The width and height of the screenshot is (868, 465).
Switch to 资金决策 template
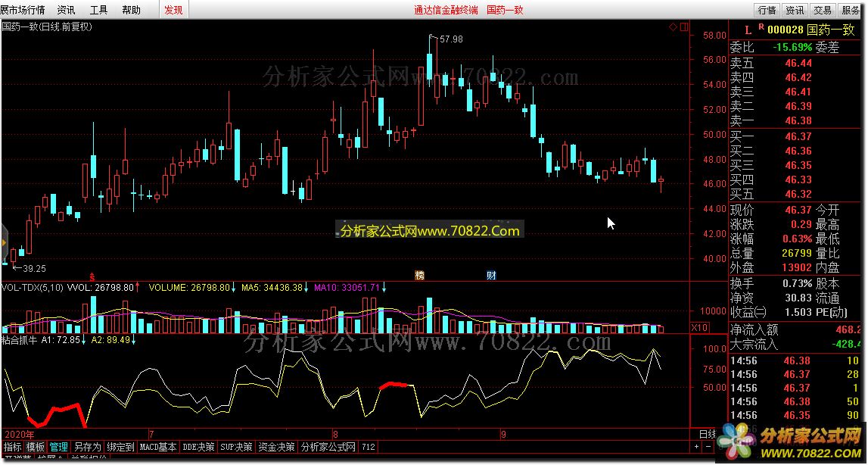tap(276, 447)
